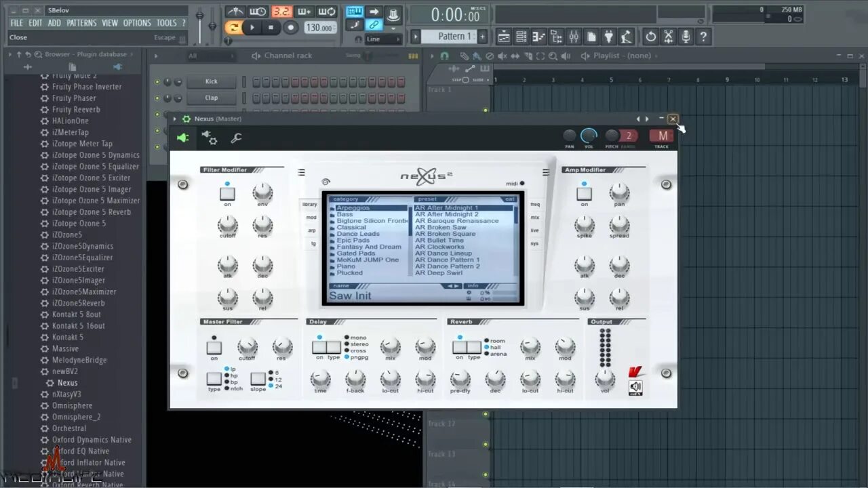The image size is (868, 488).
Task: Open the VIEW menu
Action: click(110, 22)
